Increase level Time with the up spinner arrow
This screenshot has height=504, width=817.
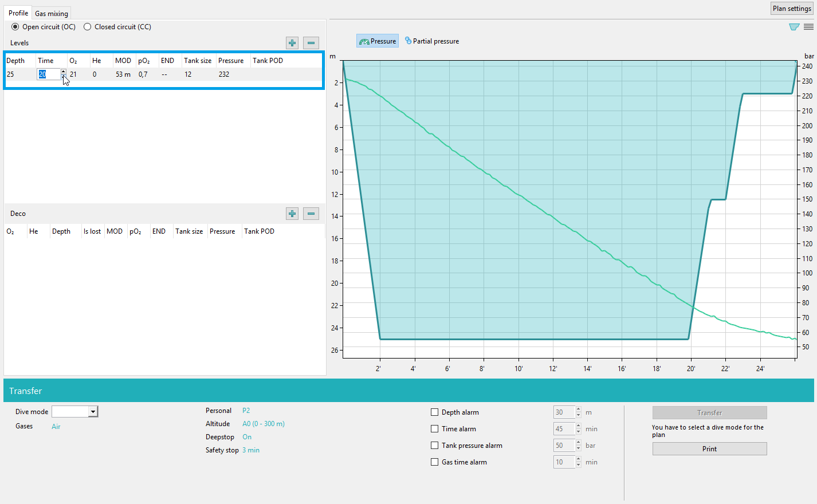63,72
